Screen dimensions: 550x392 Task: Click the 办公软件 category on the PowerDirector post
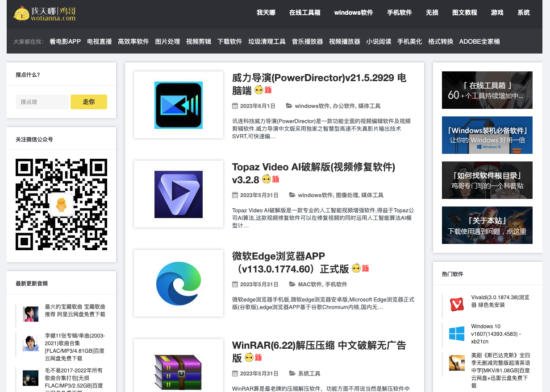pyautogui.click(x=344, y=106)
